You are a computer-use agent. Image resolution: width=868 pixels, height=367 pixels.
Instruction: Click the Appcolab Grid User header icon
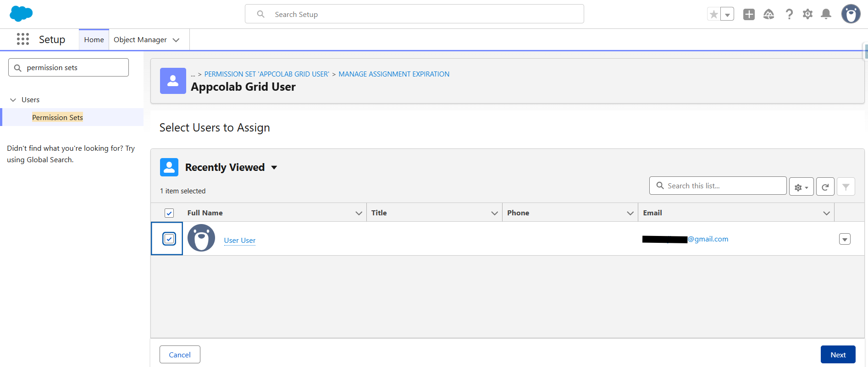173,81
